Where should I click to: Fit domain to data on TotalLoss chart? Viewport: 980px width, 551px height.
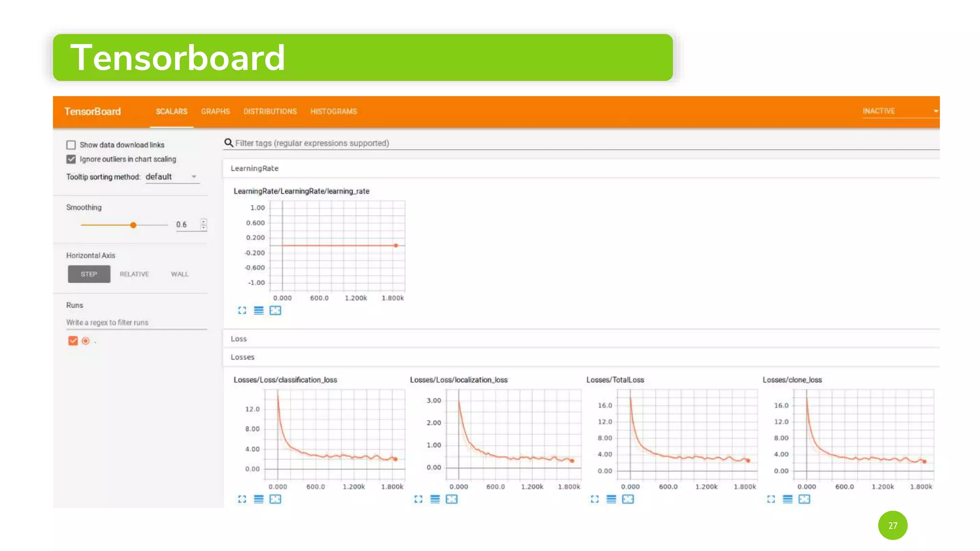click(x=628, y=499)
